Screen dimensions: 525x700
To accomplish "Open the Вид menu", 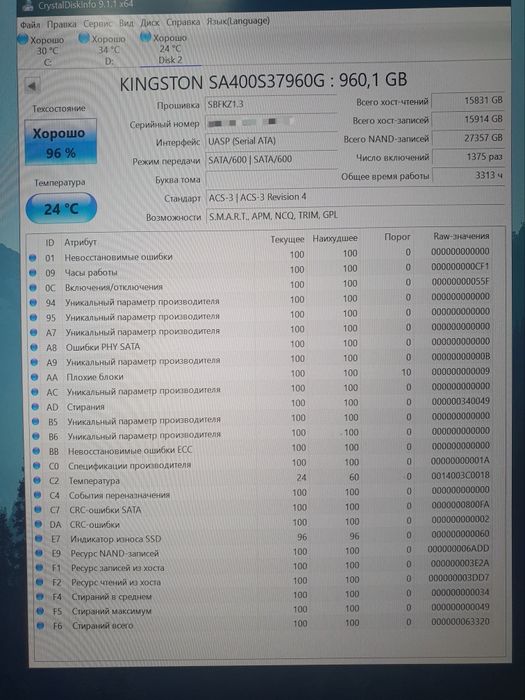I will 126,23.
